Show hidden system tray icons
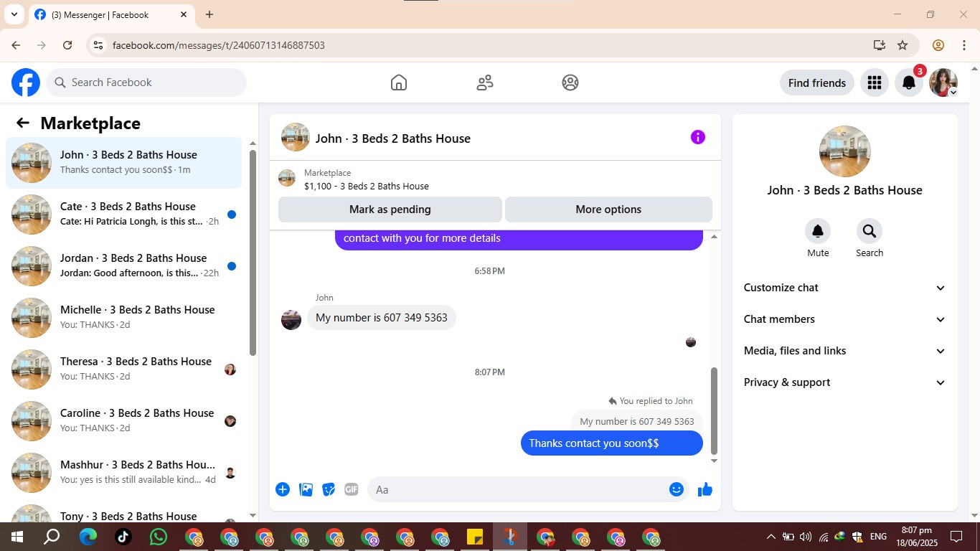Viewport: 980px width, 551px height. click(771, 537)
